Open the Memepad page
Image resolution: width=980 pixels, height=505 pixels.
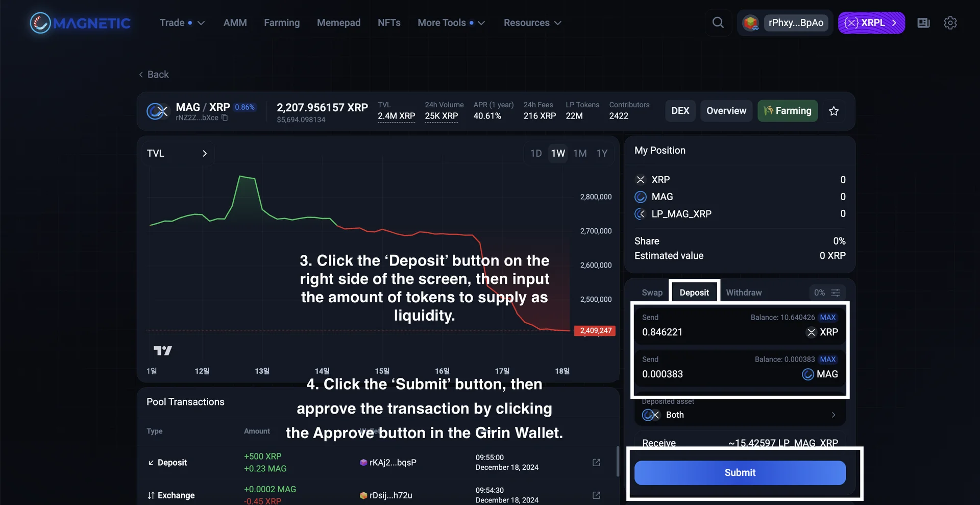tap(338, 23)
